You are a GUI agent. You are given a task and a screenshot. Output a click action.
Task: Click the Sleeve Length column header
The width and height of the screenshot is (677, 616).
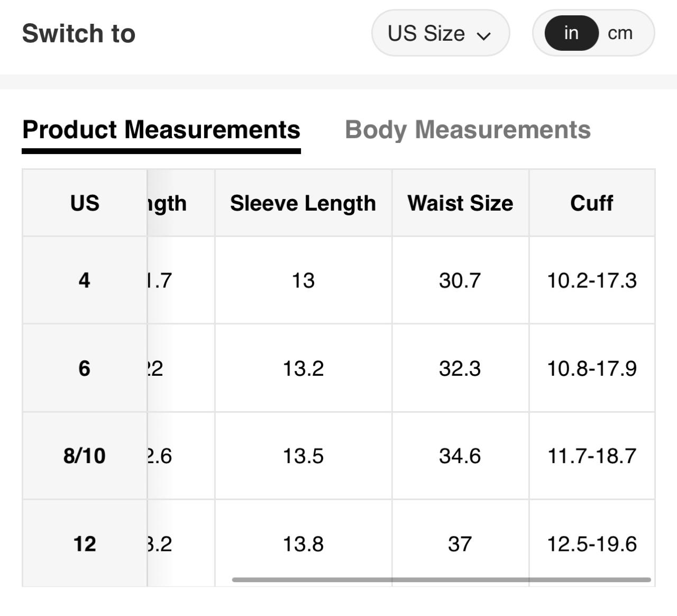303,203
